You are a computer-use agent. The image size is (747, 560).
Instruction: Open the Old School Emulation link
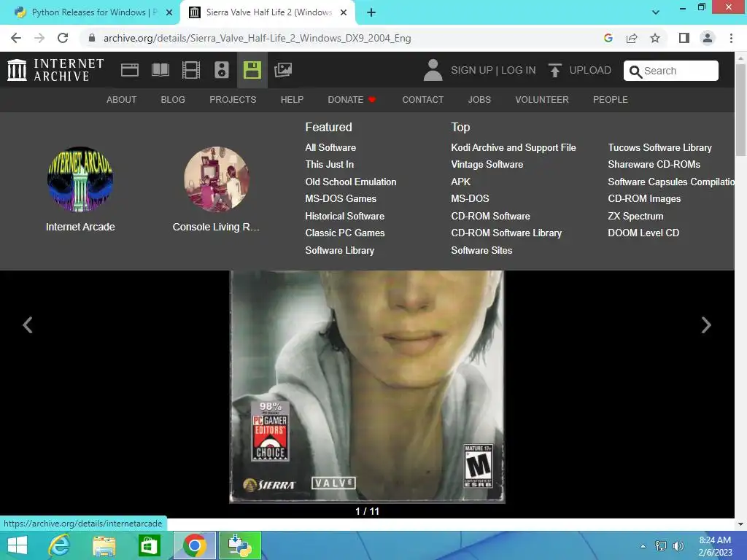click(x=351, y=182)
